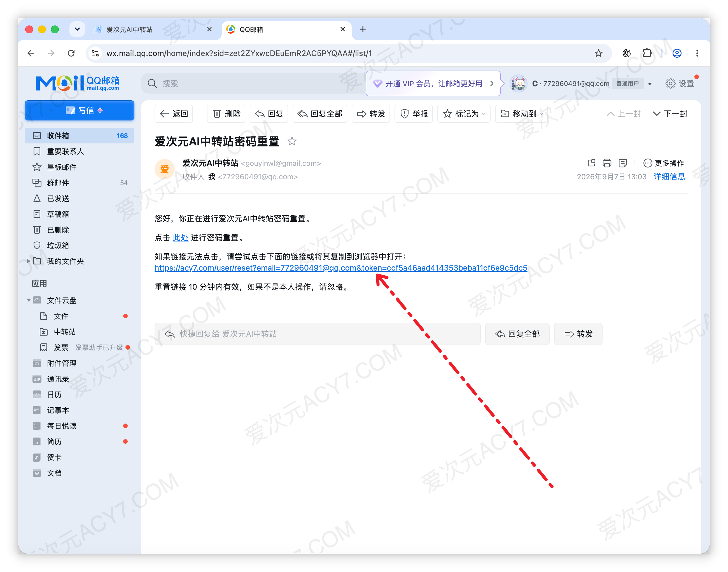
Task: Close the QQ邮箱 tab
Action: tap(342, 29)
